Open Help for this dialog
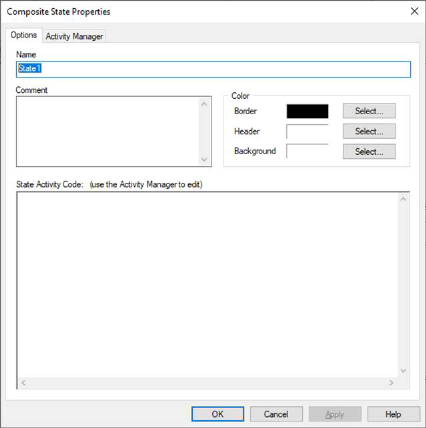Image resolution: width=426 pixels, height=428 pixels. (393, 414)
